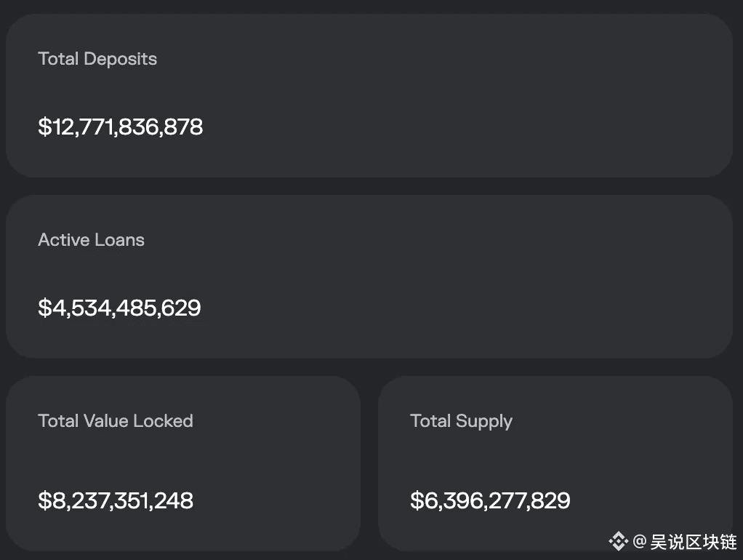Image resolution: width=743 pixels, height=560 pixels.
Task: Click blank space between Total Supply label and amount
Action: 553,460
